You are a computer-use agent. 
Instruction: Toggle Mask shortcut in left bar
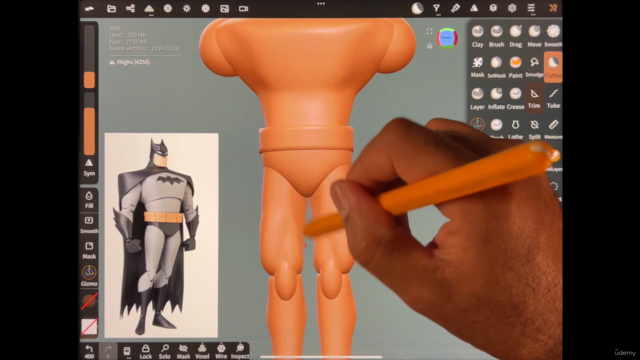89,250
